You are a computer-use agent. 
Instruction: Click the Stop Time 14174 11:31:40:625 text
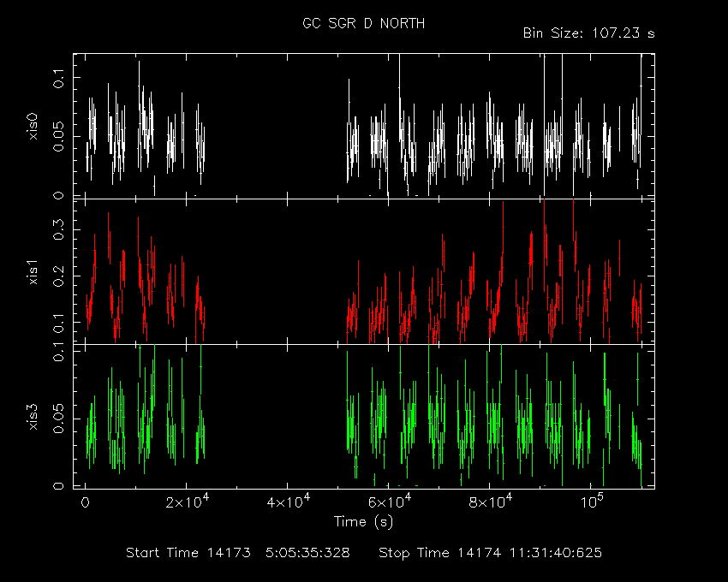click(490, 553)
